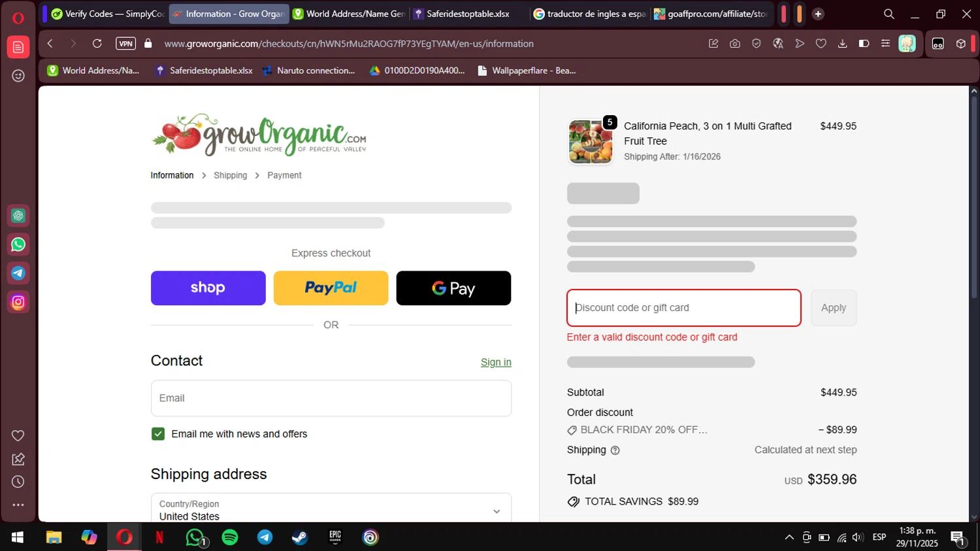The image size is (980, 551).
Task: Pay with Shop express checkout button
Action: coord(208,288)
